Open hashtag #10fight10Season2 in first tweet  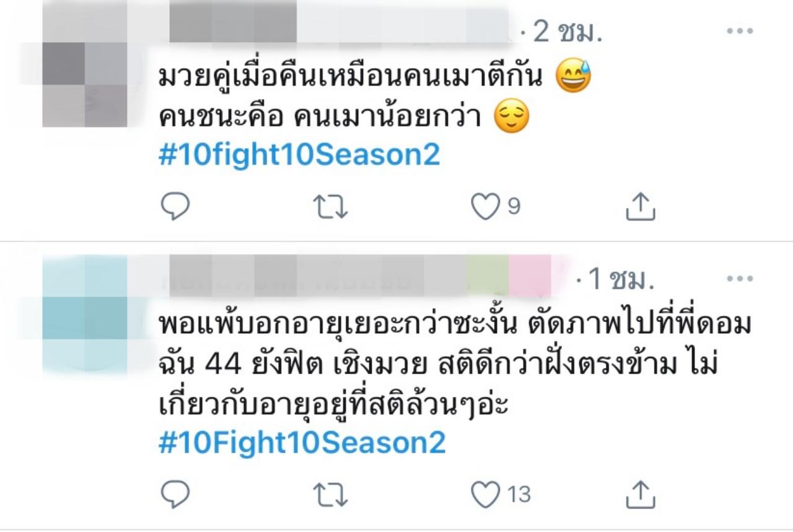299,155
